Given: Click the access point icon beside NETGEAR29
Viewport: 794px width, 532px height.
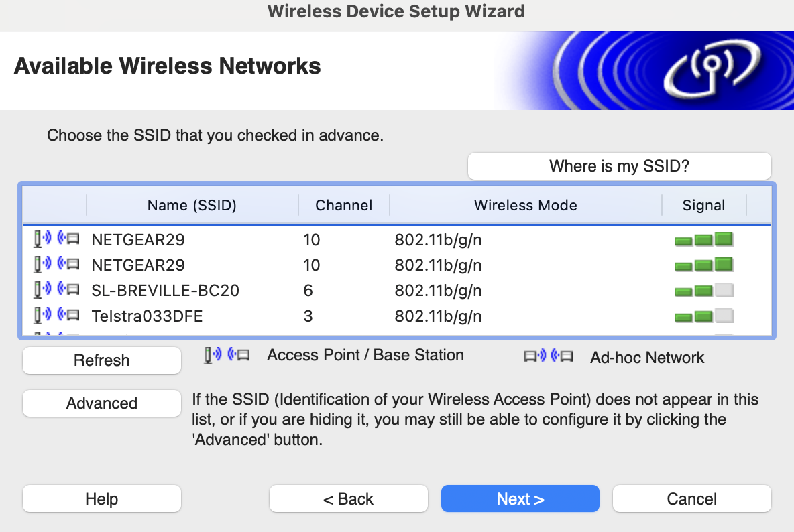Looking at the screenshot, I should point(57,239).
